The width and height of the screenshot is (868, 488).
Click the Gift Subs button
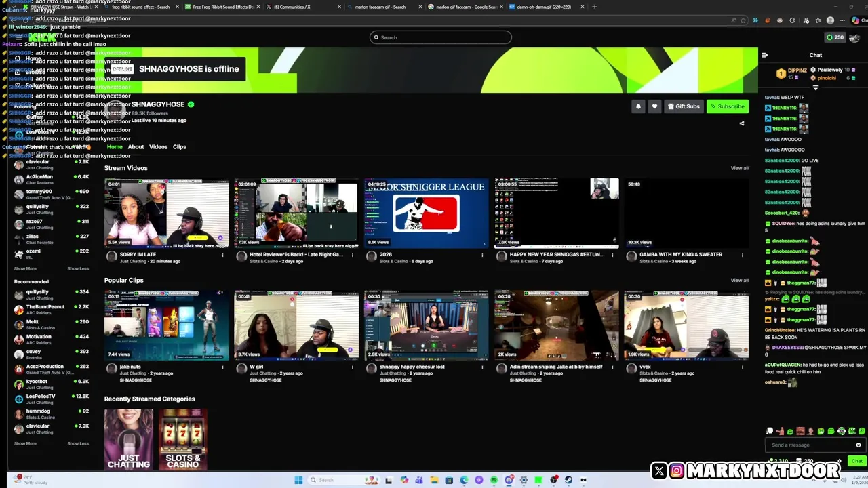click(684, 106)
